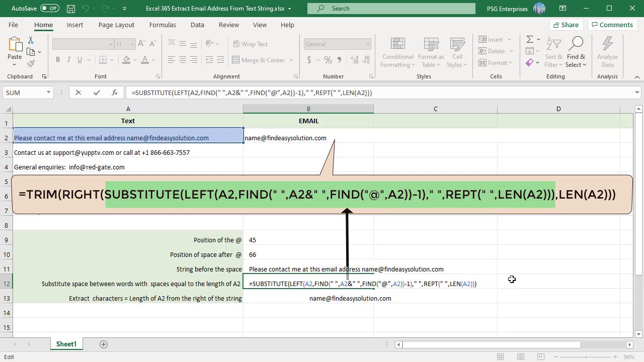Click column C header

pos(435,109)
